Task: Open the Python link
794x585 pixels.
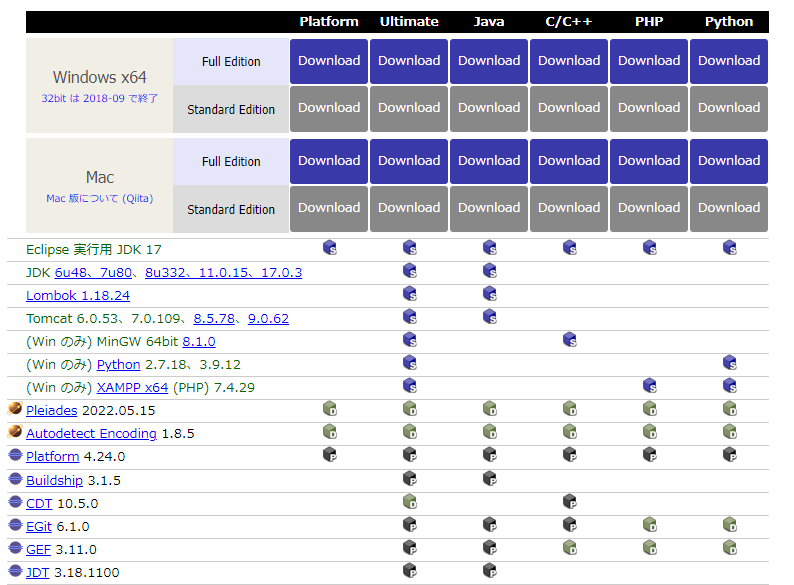Action: pyautogui.click(x=118, y=365)
